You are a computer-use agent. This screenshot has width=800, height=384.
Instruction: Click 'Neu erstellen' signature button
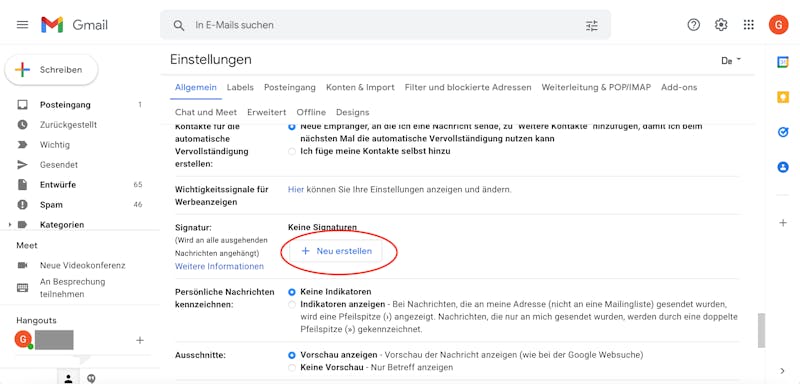[x=336, y=251]
